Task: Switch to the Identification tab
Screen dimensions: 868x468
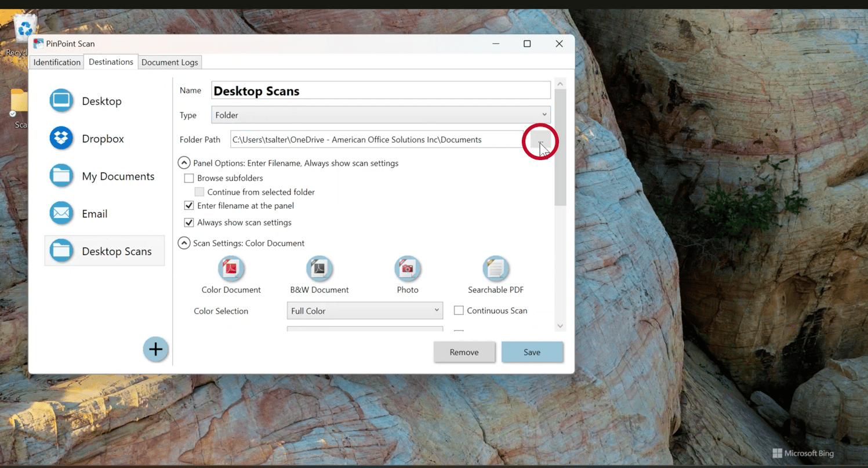Action: (56, 62)
